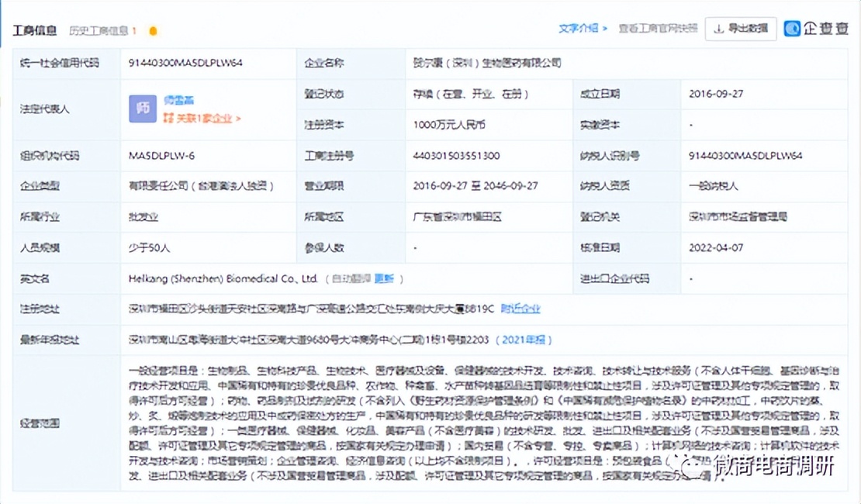
Task: Click the purple 师 avatar icon
Action: coord(142,109)
